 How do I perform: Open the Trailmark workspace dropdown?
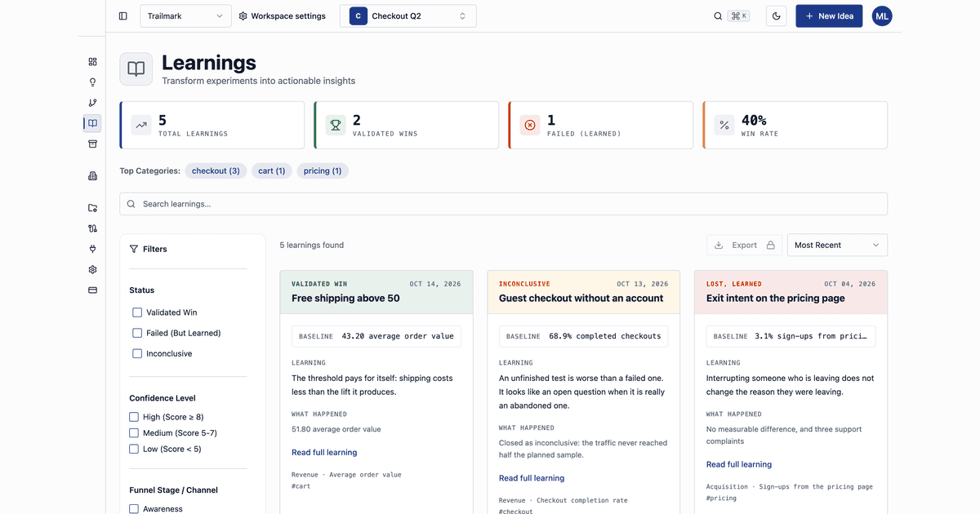(185, 16)
